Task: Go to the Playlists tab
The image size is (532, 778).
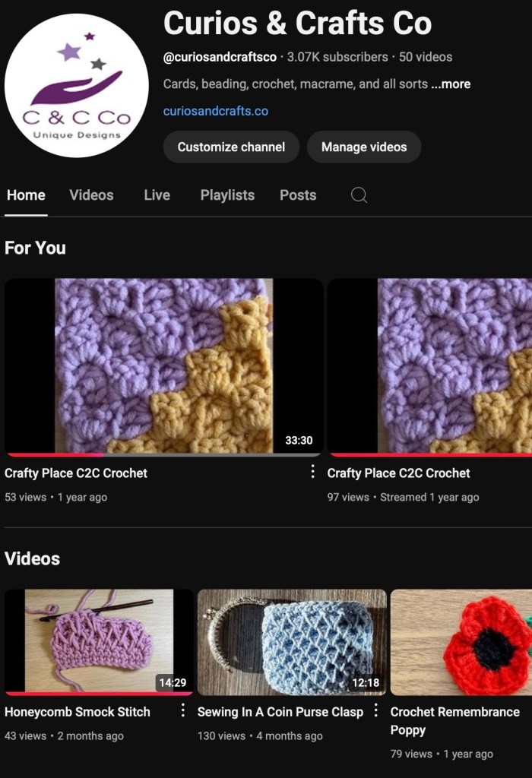Action: (x=227, y=195)
